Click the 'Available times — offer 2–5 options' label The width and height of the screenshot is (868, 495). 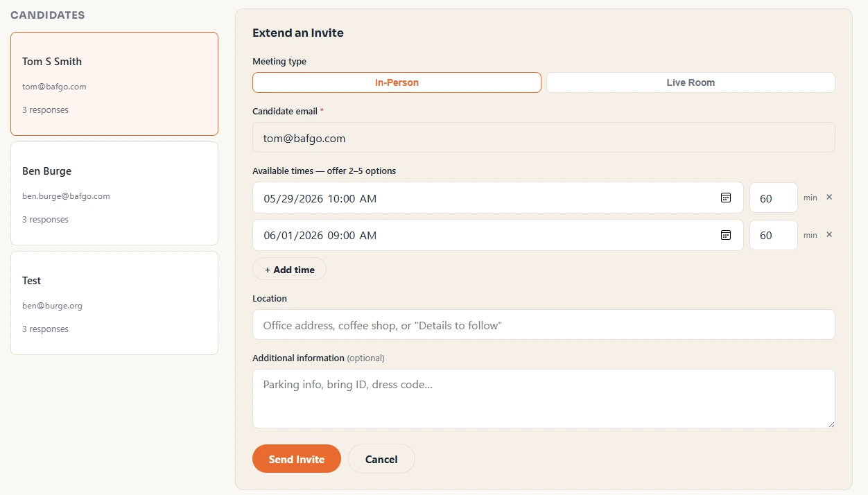(324, 171)
